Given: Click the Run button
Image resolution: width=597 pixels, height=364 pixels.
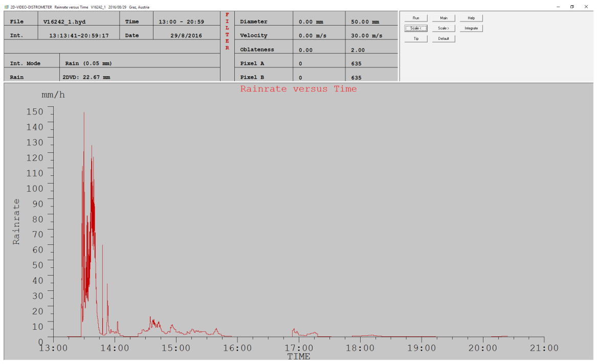Looking at the screenshot, I should coord(416,18).
